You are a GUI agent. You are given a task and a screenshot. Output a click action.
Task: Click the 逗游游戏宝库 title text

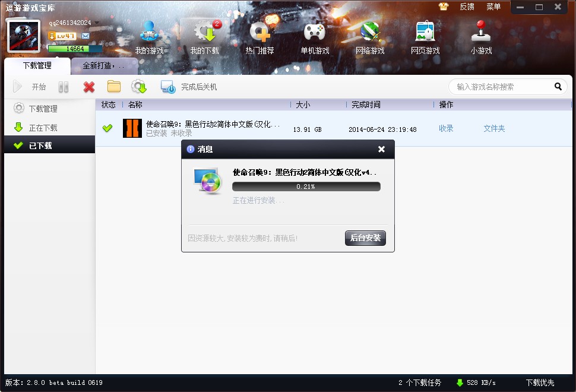click(30, 7)
